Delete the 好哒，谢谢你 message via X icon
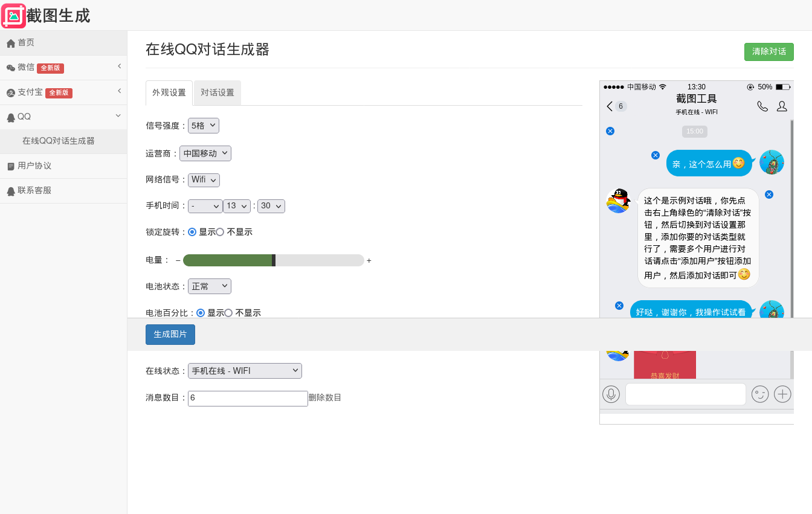The height and width of the screenshot is (514, 812). [x=619, y=306]
